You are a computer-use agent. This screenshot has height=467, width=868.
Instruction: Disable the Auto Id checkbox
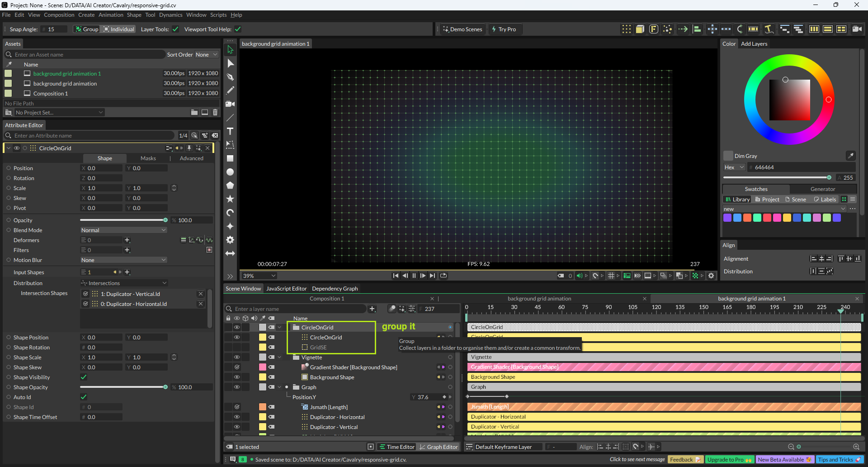pyautogui.click(x=84, y=397)
